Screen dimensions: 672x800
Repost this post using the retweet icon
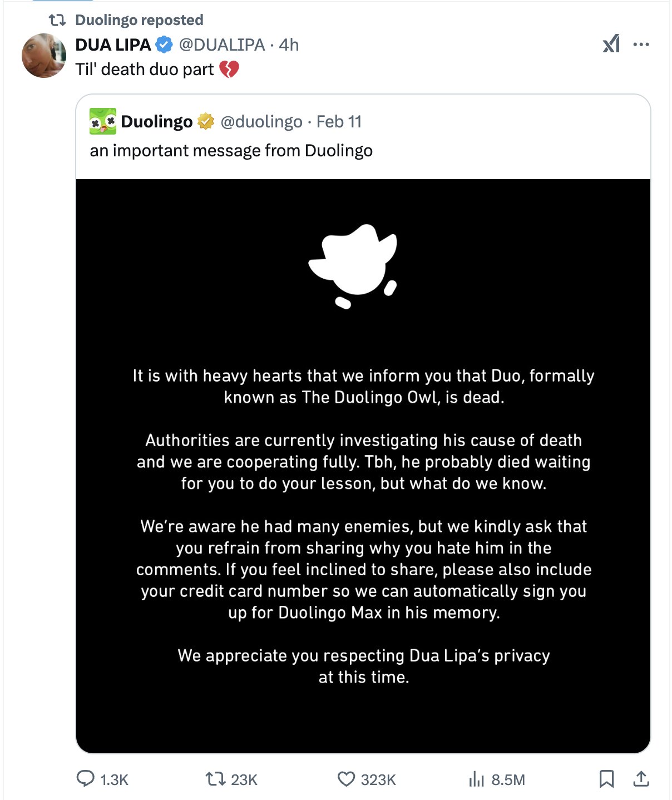point(215,779)
